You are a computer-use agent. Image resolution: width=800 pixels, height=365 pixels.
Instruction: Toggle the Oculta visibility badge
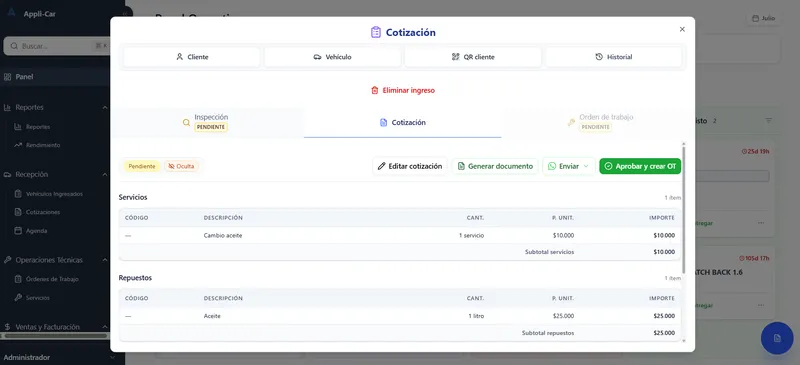click(181, 166)
